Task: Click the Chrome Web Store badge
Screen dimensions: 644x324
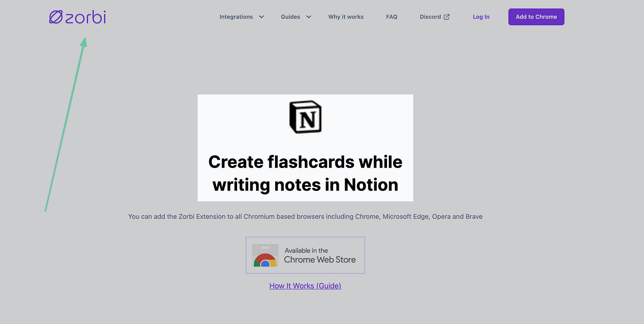Action: (305, 255)
